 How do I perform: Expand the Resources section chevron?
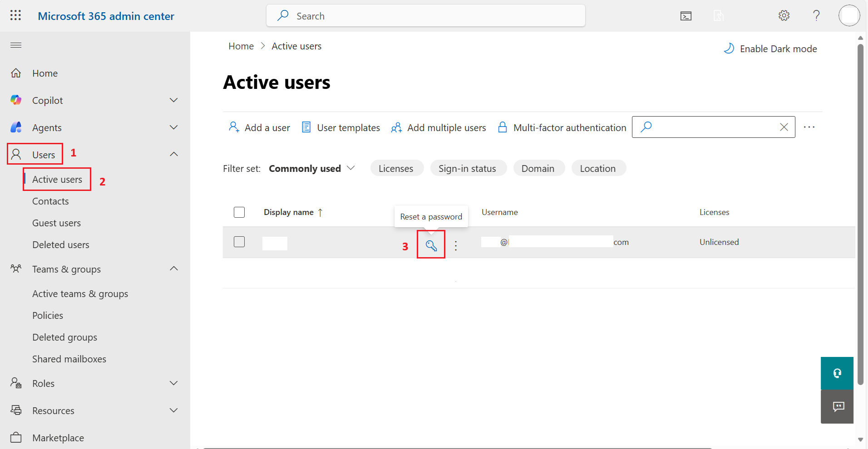173,410
